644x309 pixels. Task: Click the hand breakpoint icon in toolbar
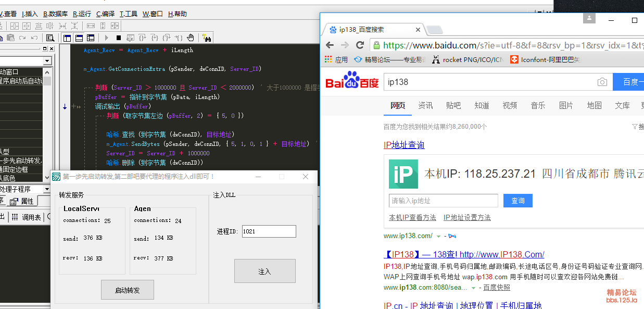click(x=191, y=38)
